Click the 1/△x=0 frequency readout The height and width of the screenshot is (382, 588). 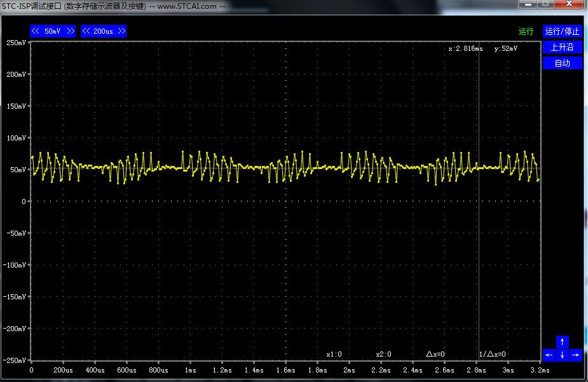tap(493, 354)
